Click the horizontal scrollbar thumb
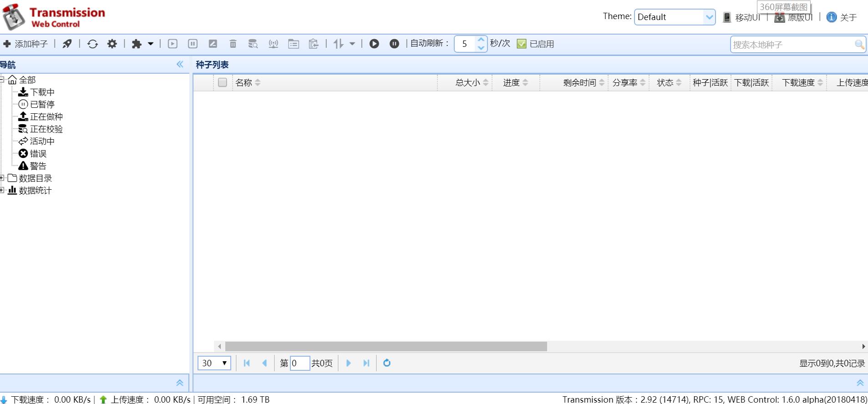Screen dimensions: 868x404 click(x=386, y=347)
